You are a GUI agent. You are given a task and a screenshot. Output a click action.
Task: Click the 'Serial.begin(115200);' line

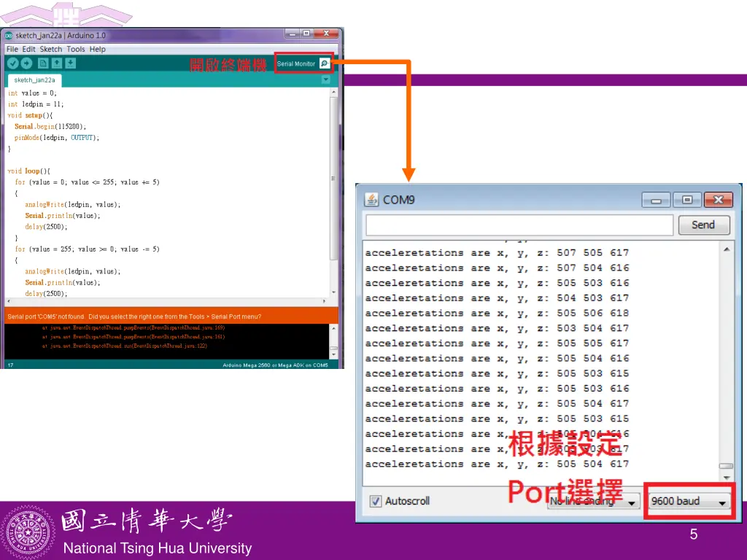(50, 127)
